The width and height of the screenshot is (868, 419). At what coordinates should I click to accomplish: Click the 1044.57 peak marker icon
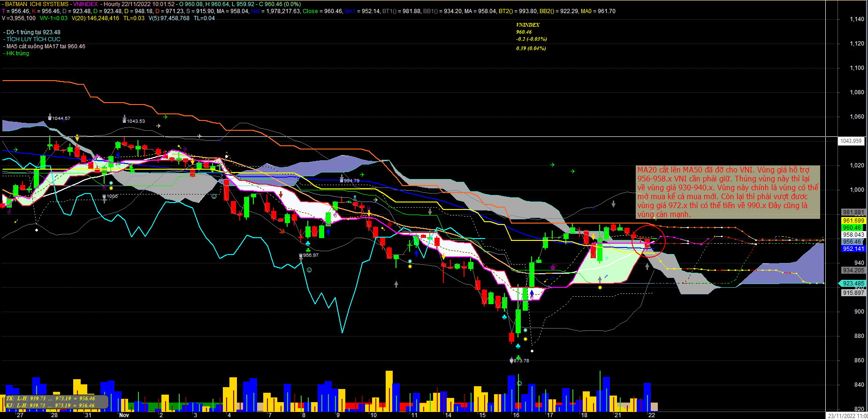tap(50, 117)
